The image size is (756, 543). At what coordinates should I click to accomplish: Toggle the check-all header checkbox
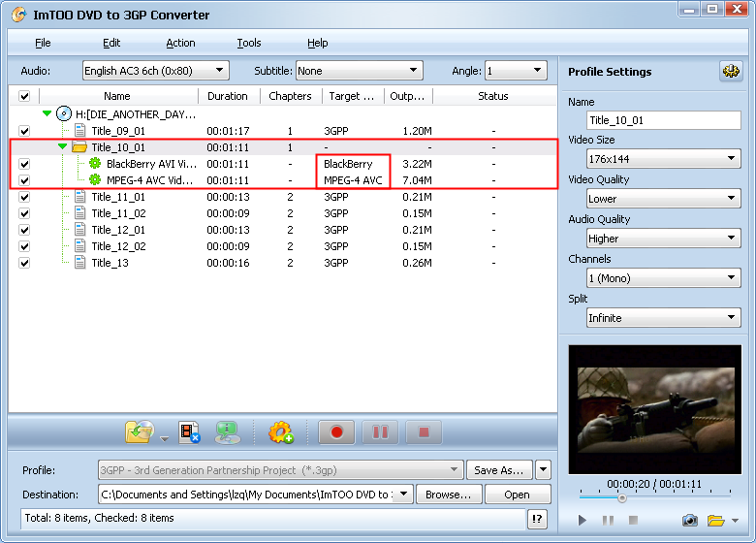[24, 96]
